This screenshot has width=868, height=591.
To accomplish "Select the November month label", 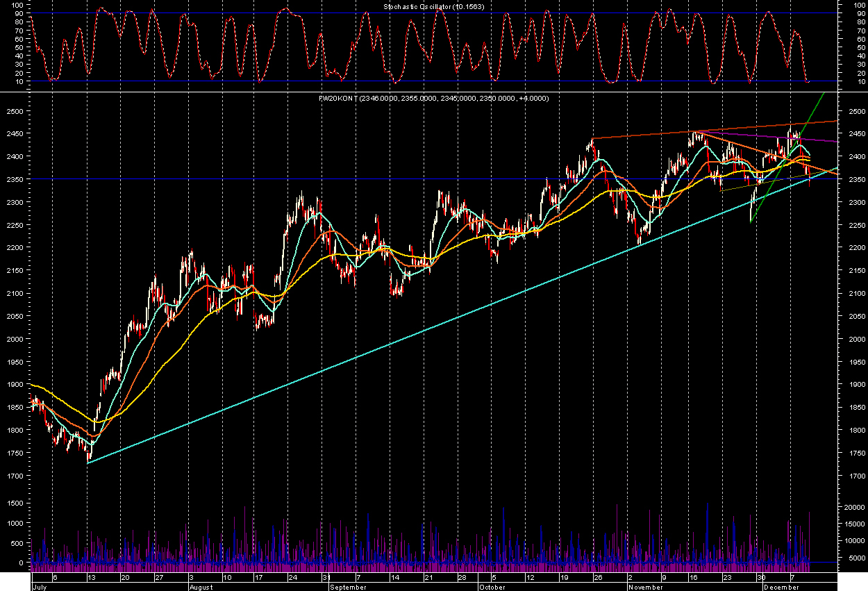I will (x=646, y=587).
